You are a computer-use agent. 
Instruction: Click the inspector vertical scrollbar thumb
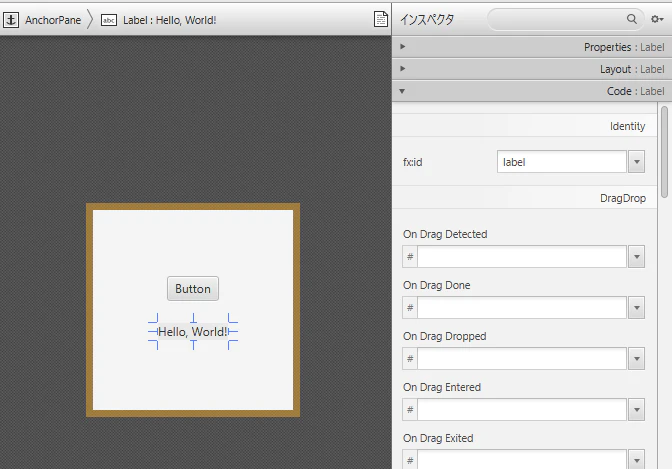pos(665,152)
